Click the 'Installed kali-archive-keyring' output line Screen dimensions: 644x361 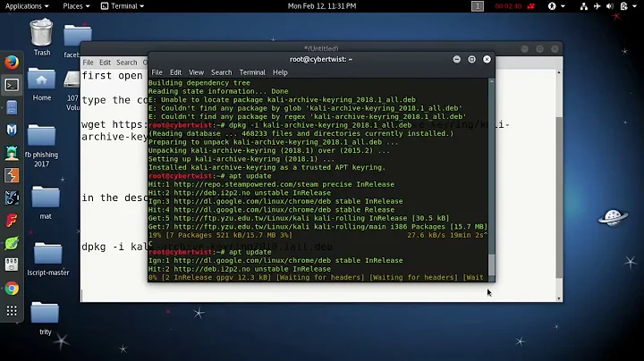coord(267,167)
